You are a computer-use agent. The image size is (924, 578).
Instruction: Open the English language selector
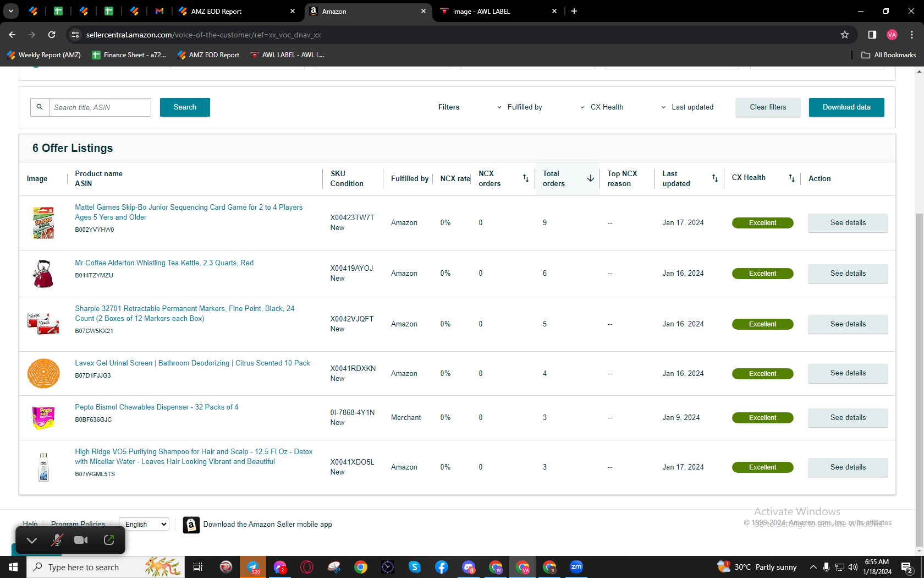(x=144, y=525)
